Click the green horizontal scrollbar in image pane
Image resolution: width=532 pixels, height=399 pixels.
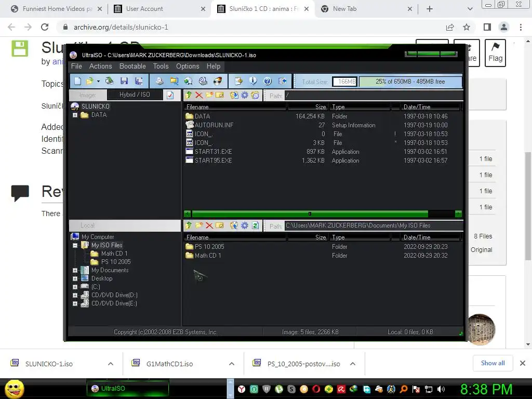310,214
